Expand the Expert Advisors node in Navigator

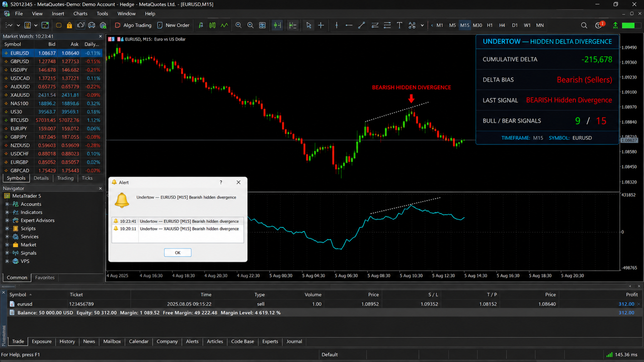pos(7,220)
